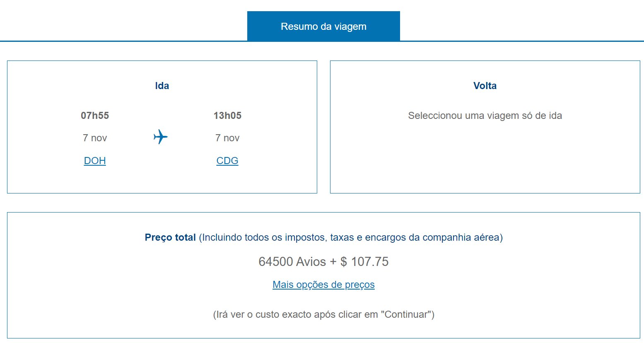Viewport: 644px width, 343px height.
Task: Open the CDG arrival airport link
Action: click(227, 161)
